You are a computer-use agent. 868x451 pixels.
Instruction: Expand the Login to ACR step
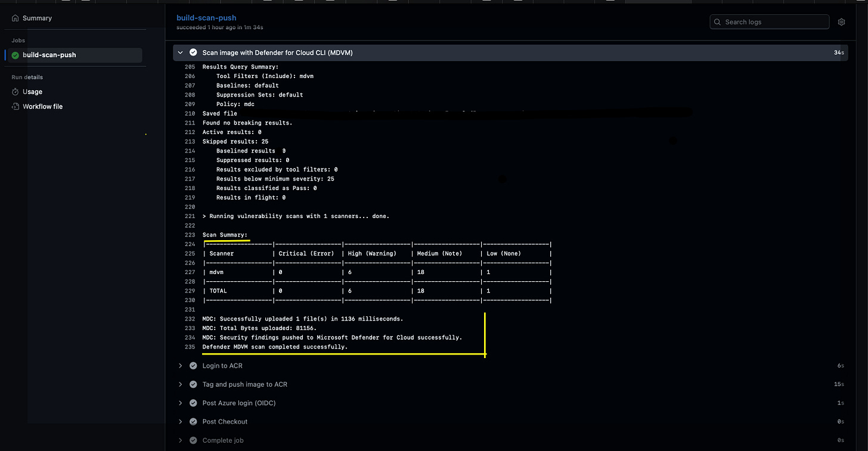click(180, 366)
